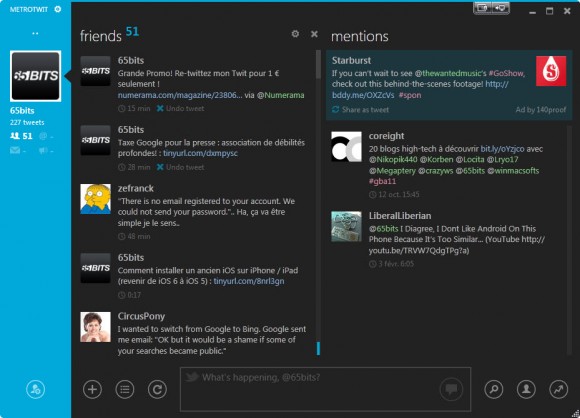Click Ad by 140proof label

[x=541, y=109]
